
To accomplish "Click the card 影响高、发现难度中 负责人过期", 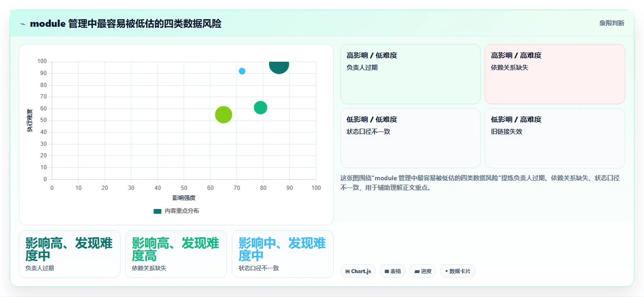I will pos(69,254).
